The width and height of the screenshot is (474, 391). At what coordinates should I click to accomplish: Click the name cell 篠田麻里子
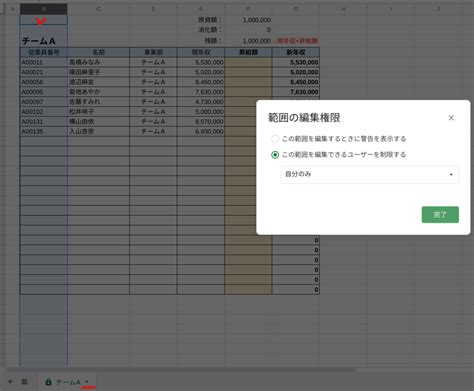click(98, 72)
